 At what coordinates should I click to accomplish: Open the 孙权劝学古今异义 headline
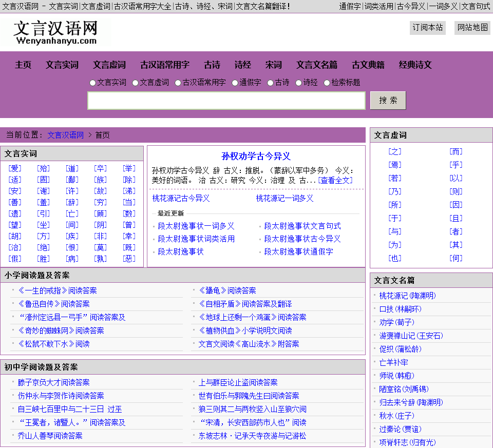point(256,156)
